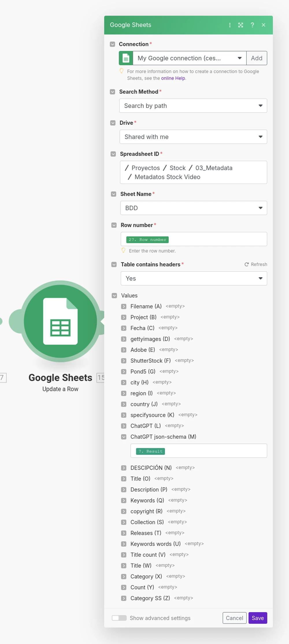Expand the Keywords (Q) value
The image size is (289, 644).
124,501
